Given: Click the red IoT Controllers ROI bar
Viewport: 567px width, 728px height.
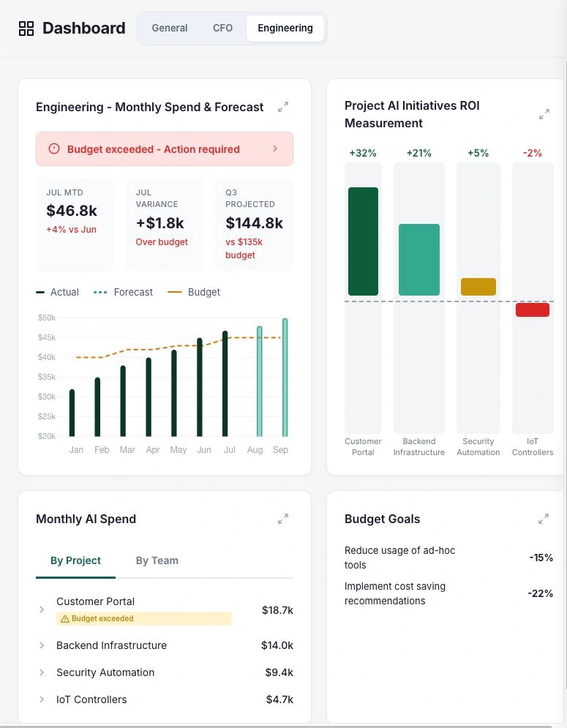Looking at the screenshot, I should click(x=533, y=309).
